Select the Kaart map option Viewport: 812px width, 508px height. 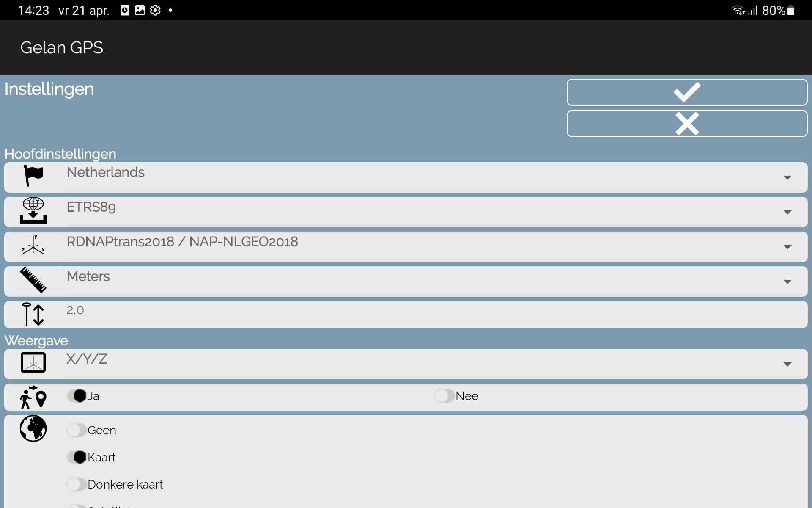coord(91,457)
